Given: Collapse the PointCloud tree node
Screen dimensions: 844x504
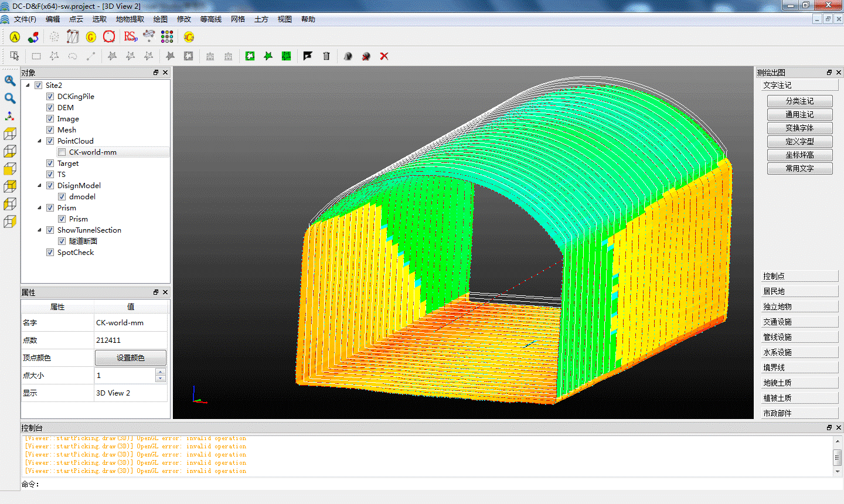Looking at the screenshot, I should pyautogui.click(x=40, y=141).
